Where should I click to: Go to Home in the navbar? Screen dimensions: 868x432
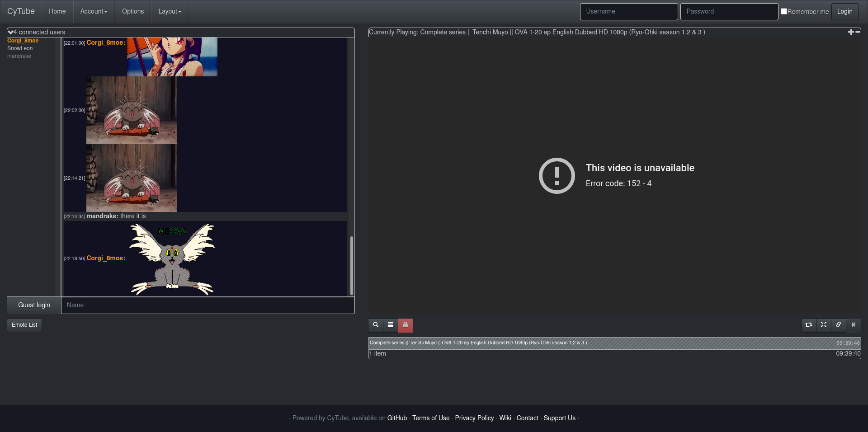(57, 11)
